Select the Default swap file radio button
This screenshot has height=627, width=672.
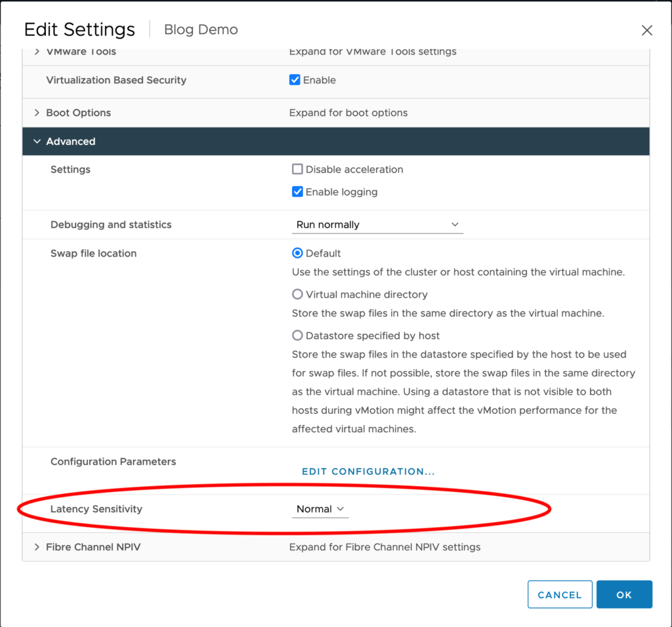pyautogui.click(x=297, y=253)
